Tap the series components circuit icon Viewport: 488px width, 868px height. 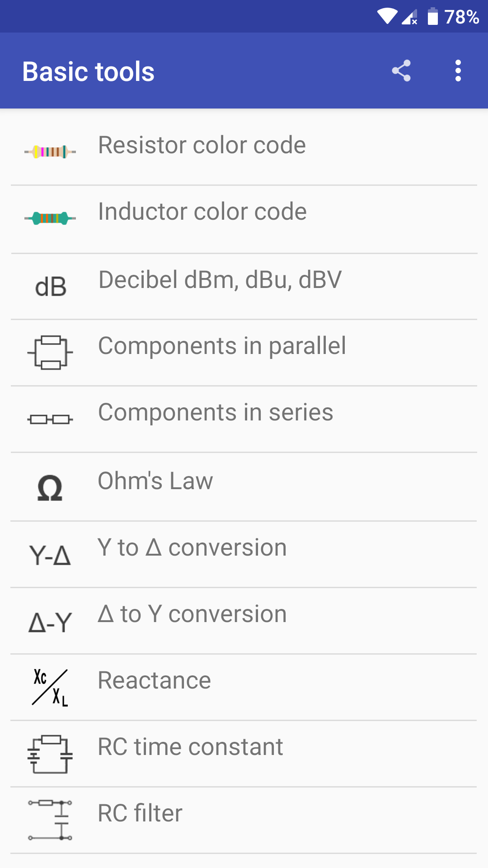[50, 420]
